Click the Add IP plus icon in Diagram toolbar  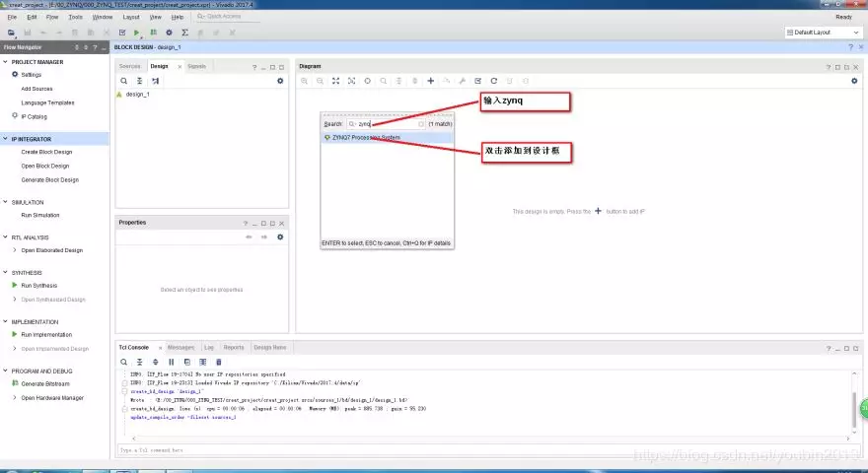point(431,81)
